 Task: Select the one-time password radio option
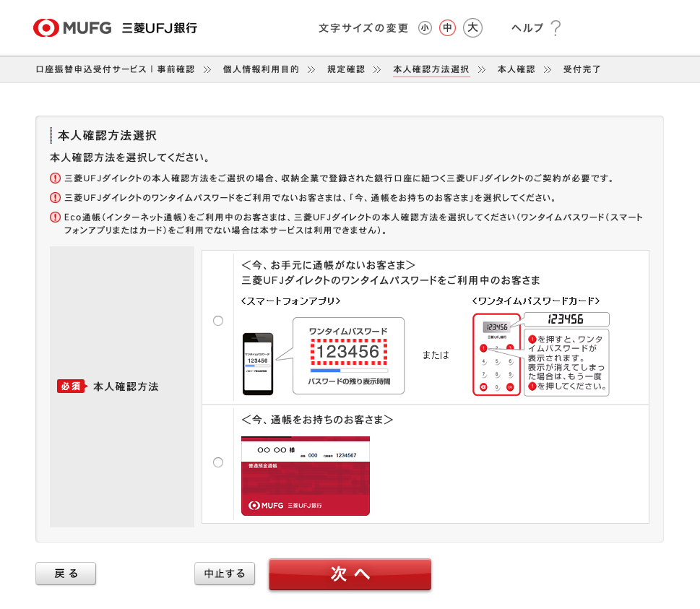(x=218, y=321)
